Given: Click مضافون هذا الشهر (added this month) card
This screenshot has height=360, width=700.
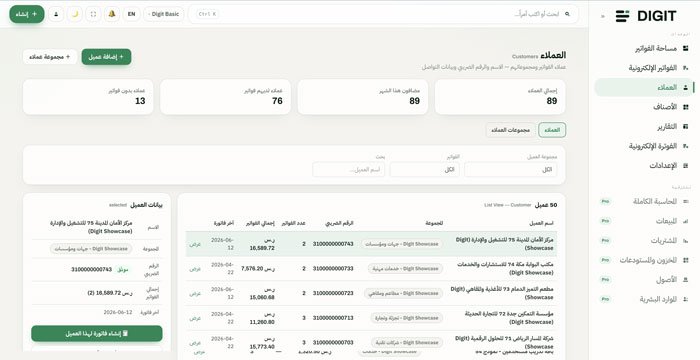Looking at the screenshot, I should 362,97.
